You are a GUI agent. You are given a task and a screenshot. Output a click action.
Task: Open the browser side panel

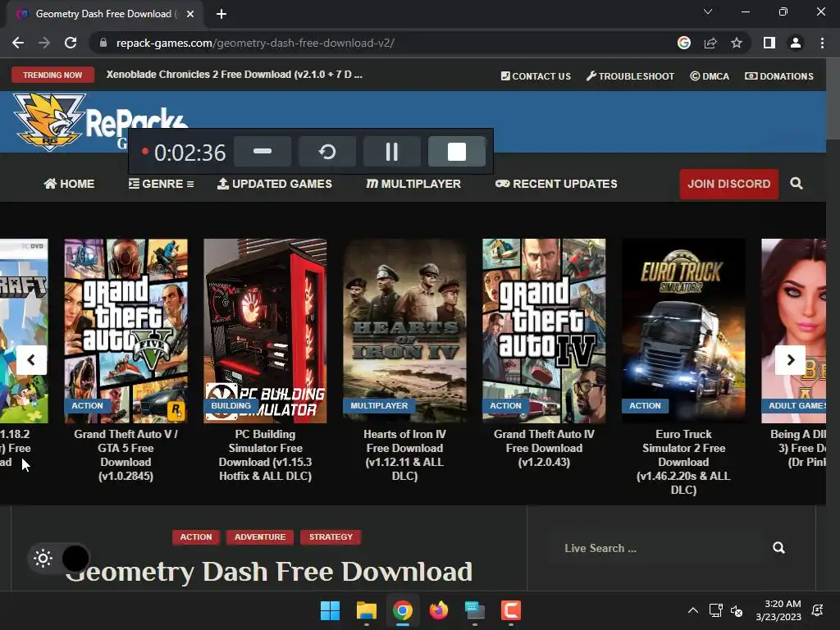click(x=769, y=43)
